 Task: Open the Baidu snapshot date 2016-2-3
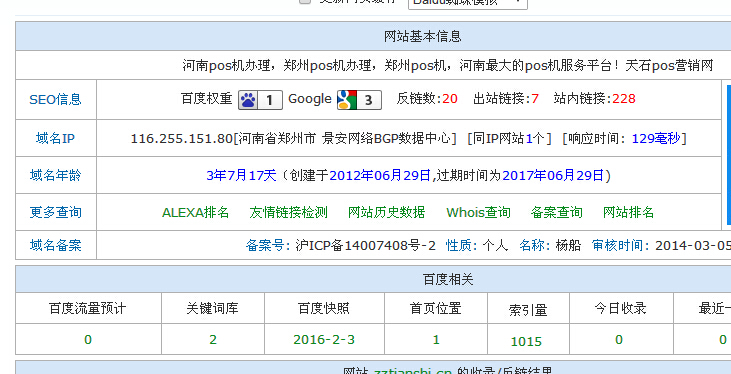pos(324,339)
